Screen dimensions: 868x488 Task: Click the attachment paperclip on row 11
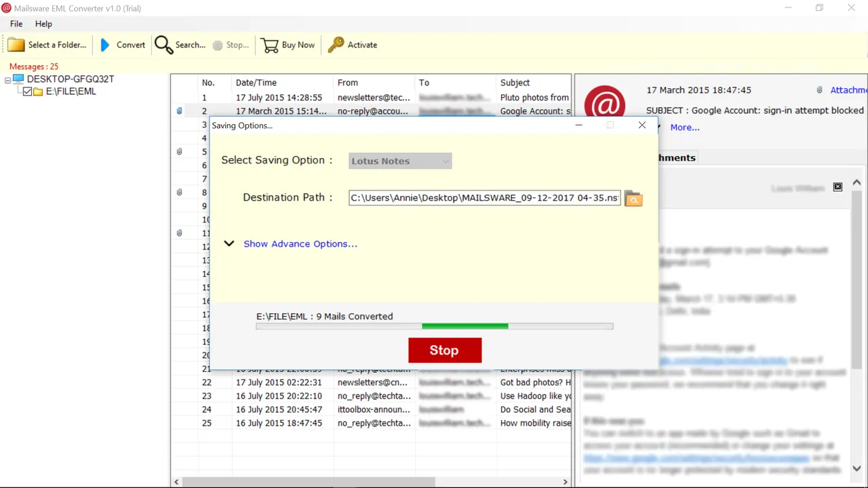coord(180,233)
